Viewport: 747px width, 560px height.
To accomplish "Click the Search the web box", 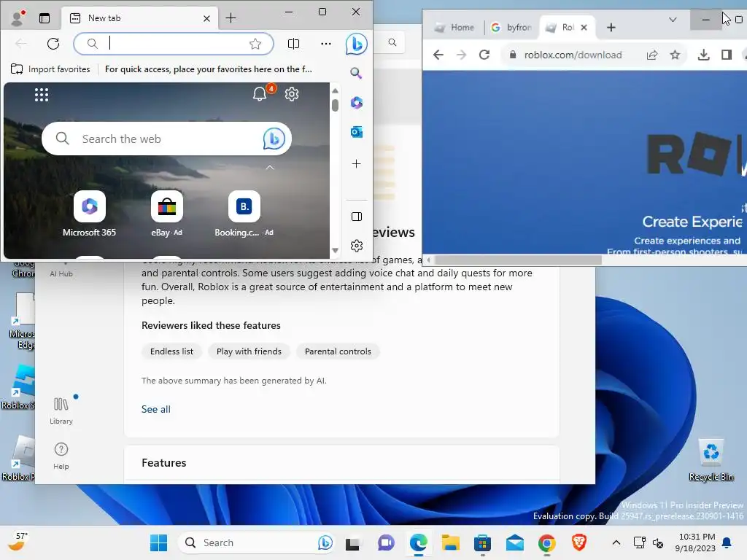I will point(166,139).
